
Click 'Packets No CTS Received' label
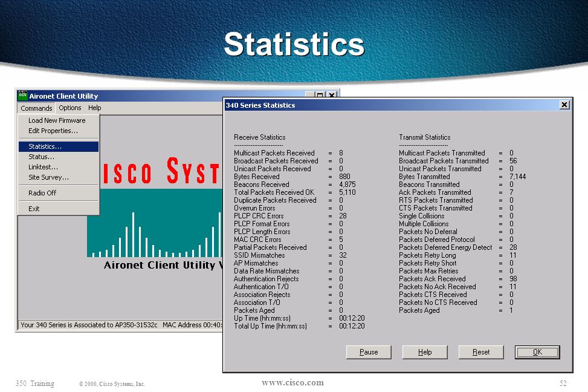[x=438, y=302]
